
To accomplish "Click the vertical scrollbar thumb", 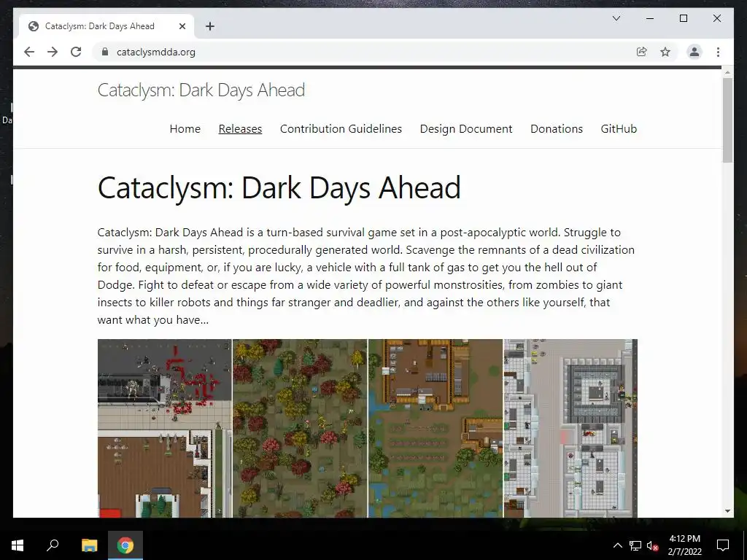I will (727, 120).
